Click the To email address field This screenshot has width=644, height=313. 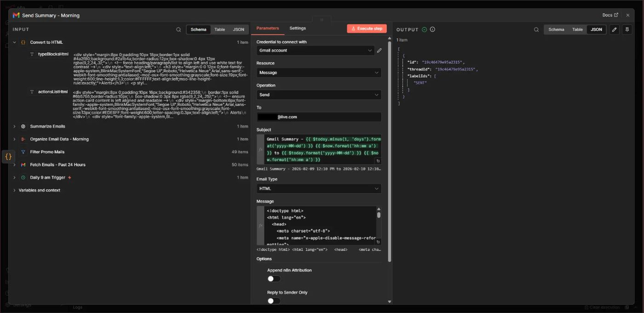pos(319,117)
